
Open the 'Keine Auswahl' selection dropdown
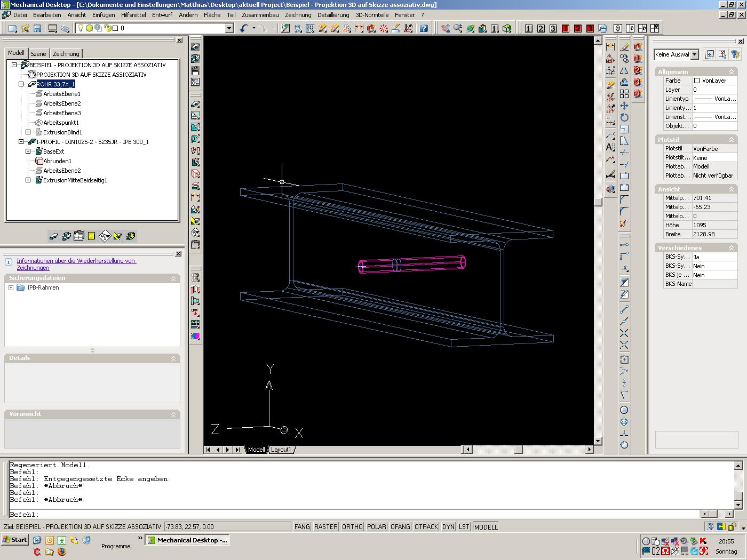click(x=694, y=54)
